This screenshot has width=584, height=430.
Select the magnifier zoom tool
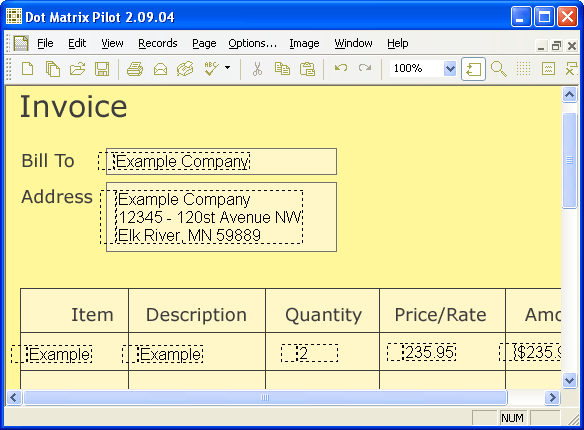coord(498,69)
